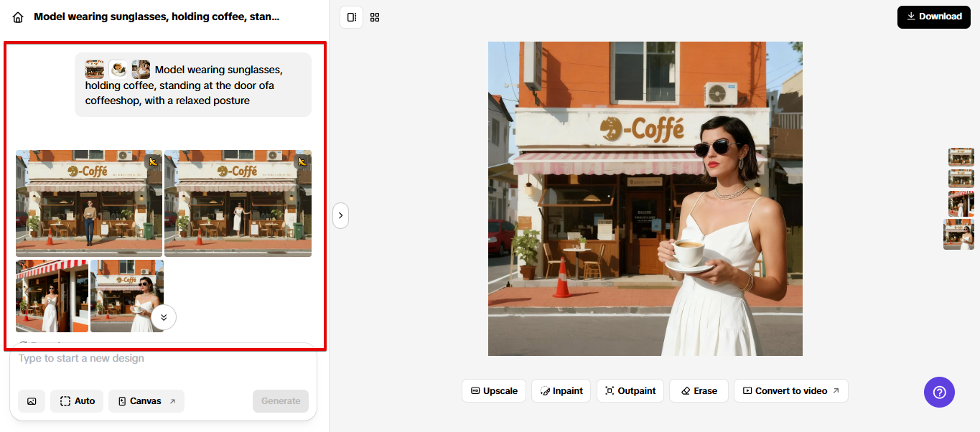Jump to bottom with double-chevron button
The image size is (980, 432).
(164, 316)
